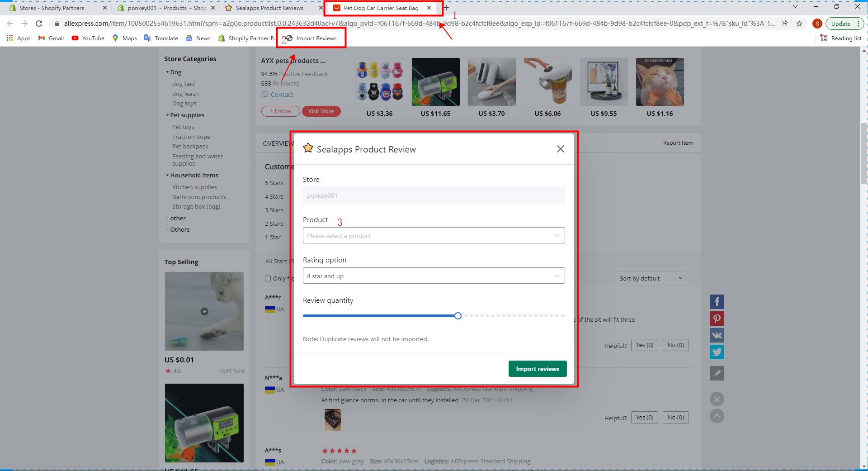Follow the AYX pets store
Image resolution: width=868 pixels, height=471 pixels.
[x=281, y=111]
